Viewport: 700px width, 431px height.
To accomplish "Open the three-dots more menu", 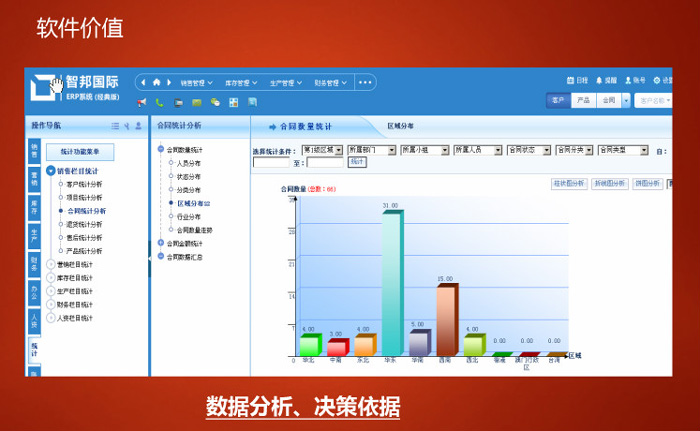I will tap(364, 83).
